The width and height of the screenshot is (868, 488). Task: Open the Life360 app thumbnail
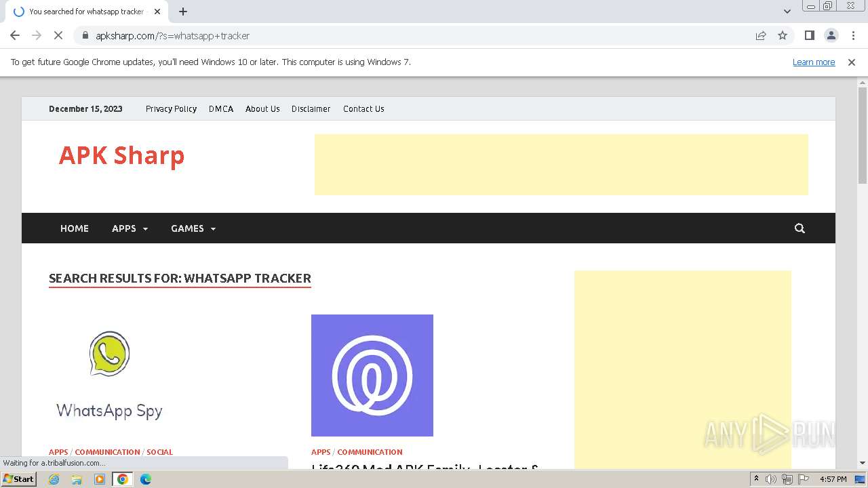pos(372,375)
